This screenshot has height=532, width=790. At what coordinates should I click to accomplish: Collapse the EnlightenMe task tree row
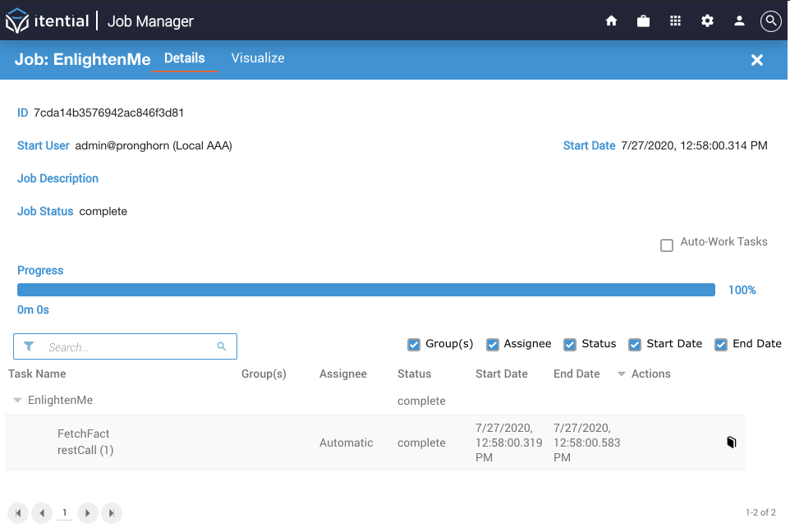coord(17,400)
